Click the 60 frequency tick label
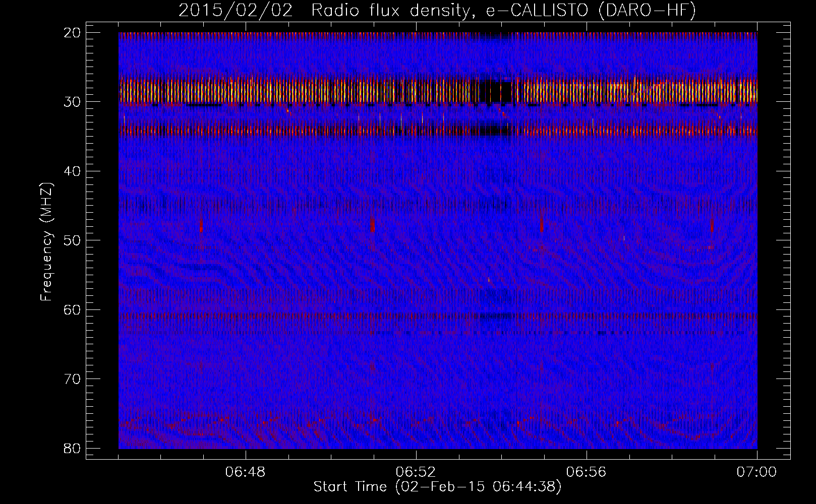This screenshot has height=504, width=816. [x=71, y=309]
